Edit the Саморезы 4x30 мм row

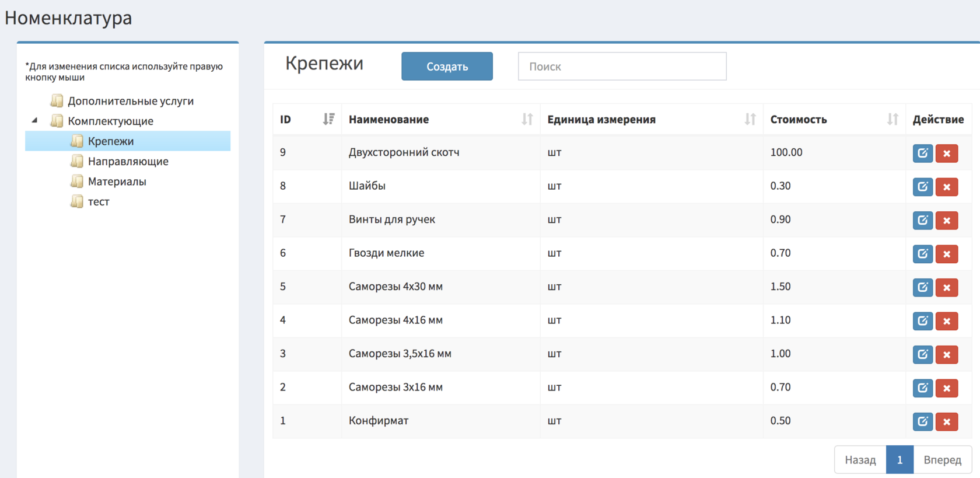[923, 288]
